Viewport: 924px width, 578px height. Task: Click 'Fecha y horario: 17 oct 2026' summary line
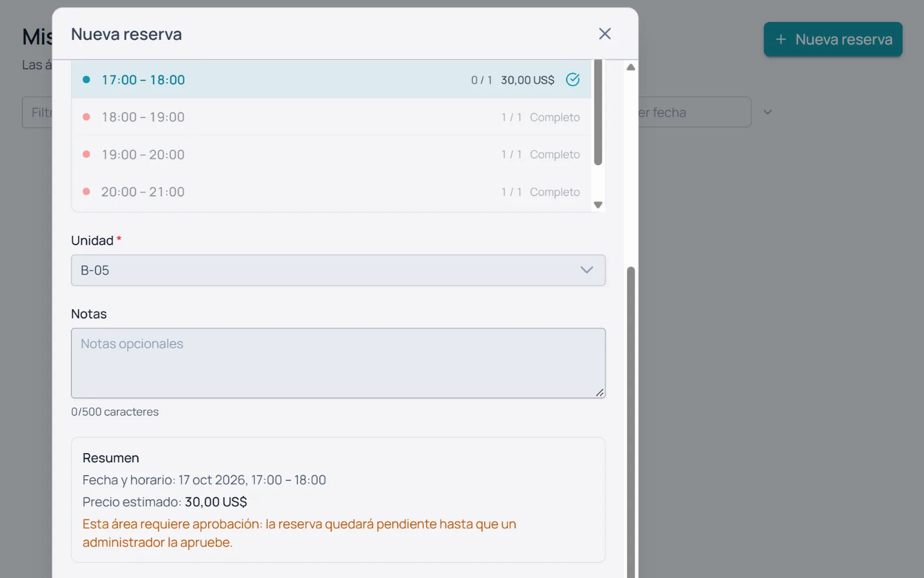pyautogui.click(x=204, y=480)
